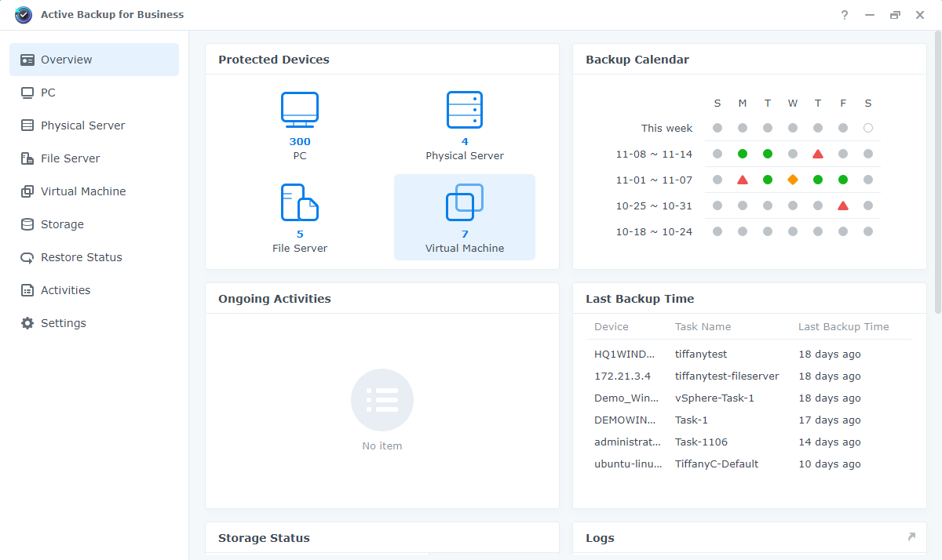942x560 pixels.
Task: Open the Storage section icon
Action: pos(26,224)
